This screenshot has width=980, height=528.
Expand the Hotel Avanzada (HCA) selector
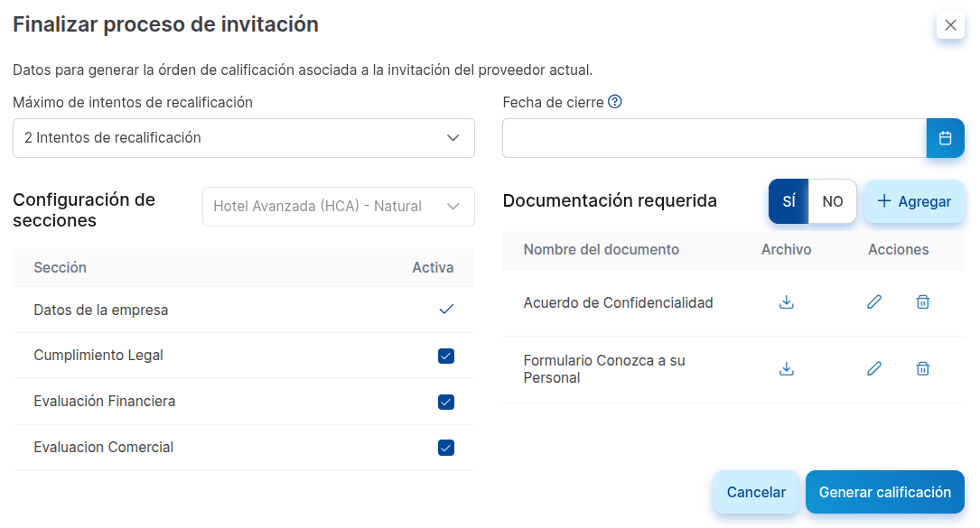pos(338,207)
